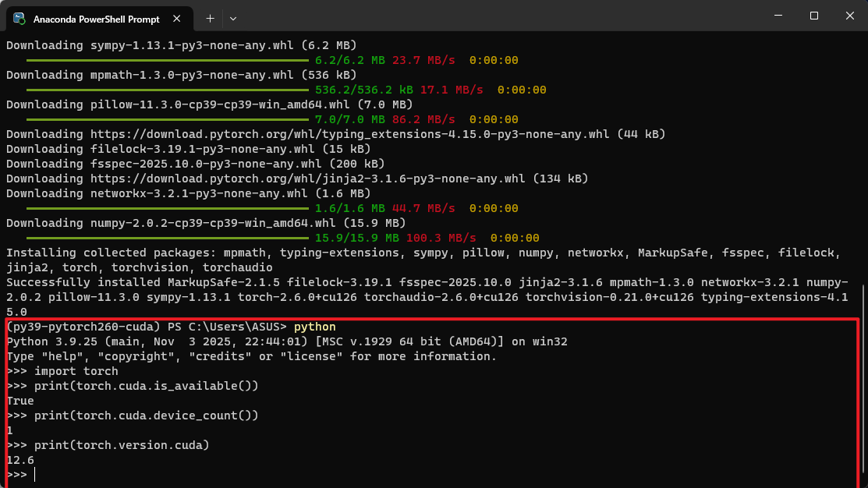Screen dimensions: 868x488
Task: Click the '23.7 MB/s' speed value
Action: point(423,60)
